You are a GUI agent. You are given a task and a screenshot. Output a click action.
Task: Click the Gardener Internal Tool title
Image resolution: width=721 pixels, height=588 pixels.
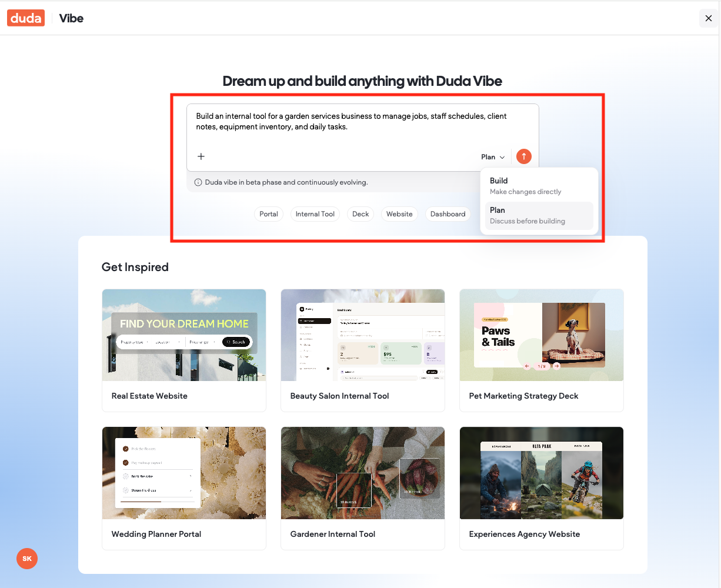pos(333,534)
